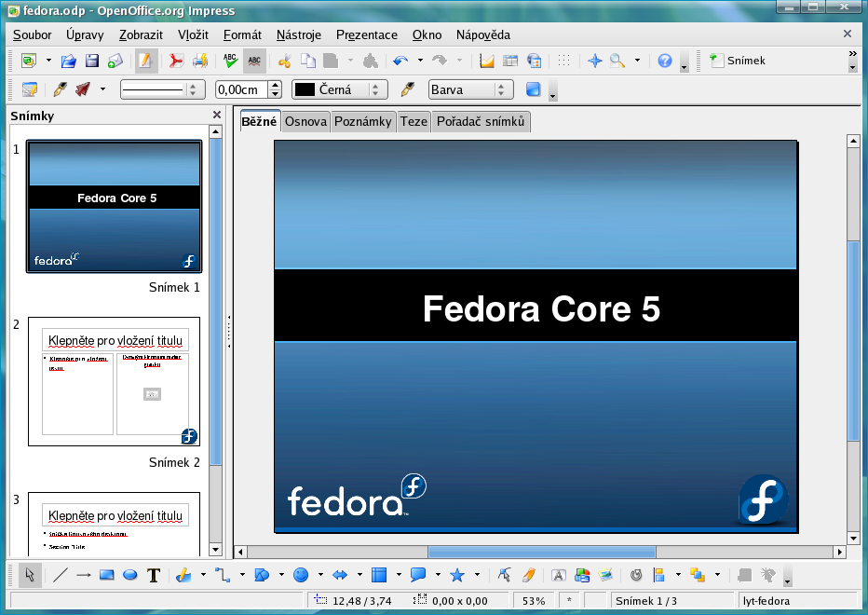The height and width of the screenshot is (615, 868).
Task: Pick the Symbol Shapes smiley tool
Action: [x=301, y=576]
